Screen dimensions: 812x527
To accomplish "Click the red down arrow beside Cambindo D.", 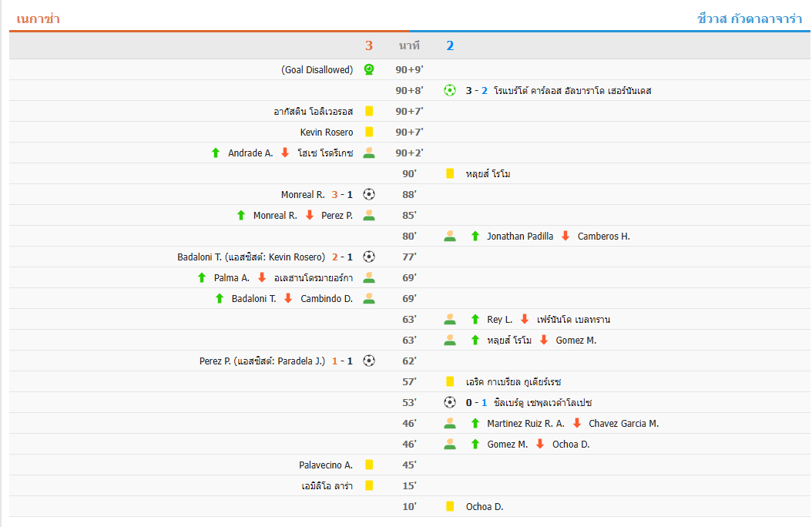I will (x=289, y=298).
